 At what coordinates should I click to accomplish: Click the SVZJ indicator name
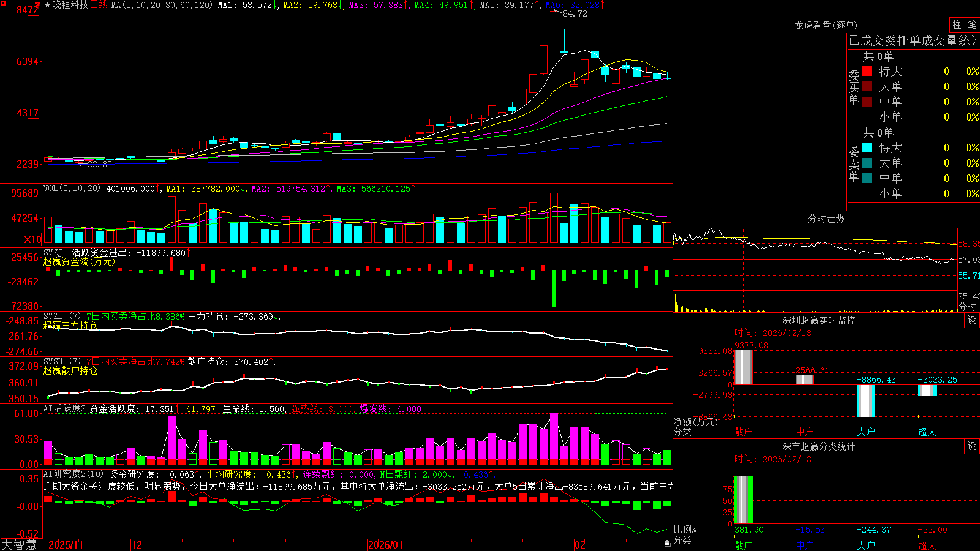[53, 252]
